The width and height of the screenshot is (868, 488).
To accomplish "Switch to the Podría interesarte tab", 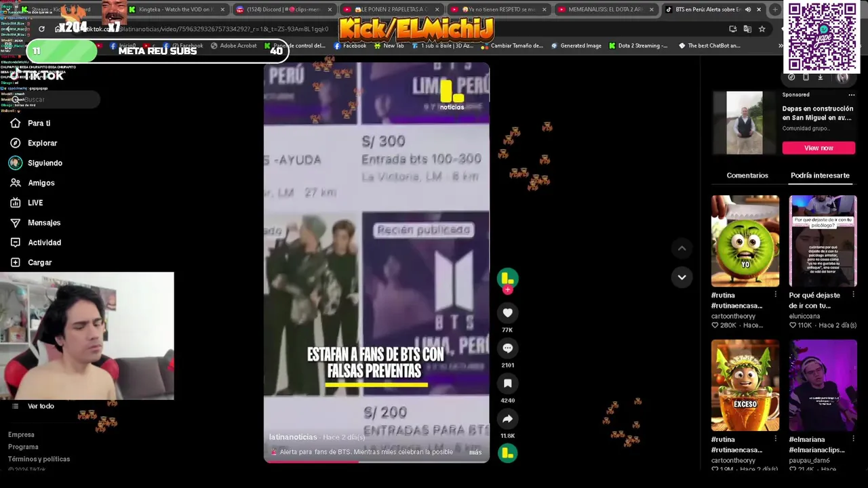I will (820, 176).
